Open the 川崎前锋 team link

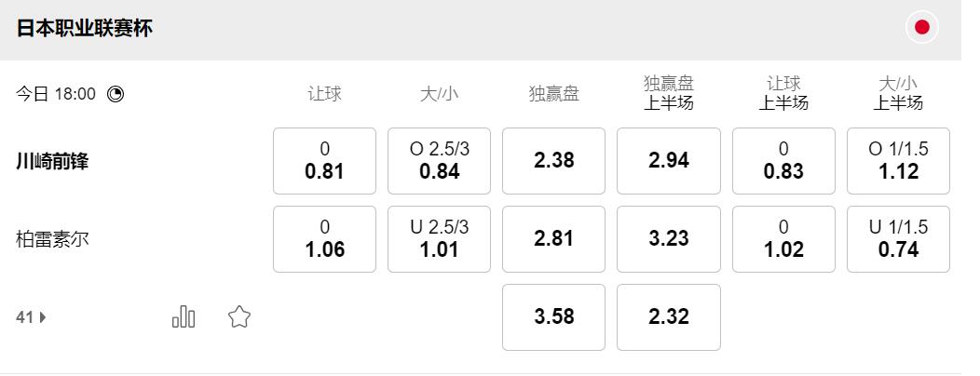[x=52, y=161]
